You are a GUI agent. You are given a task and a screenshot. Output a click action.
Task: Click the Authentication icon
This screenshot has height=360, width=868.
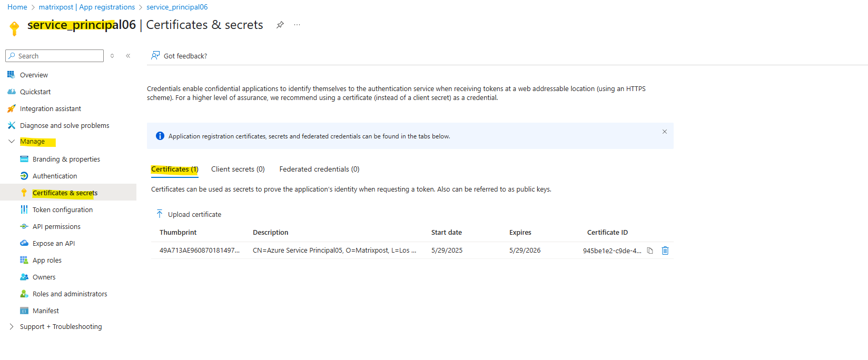[x=24, y=176]
